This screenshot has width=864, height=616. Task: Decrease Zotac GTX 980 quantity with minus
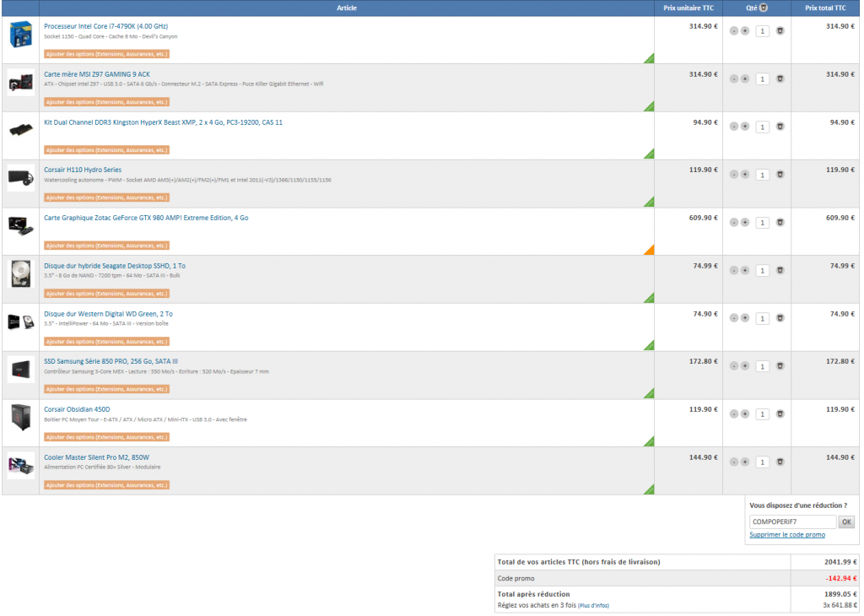point(734,223)
